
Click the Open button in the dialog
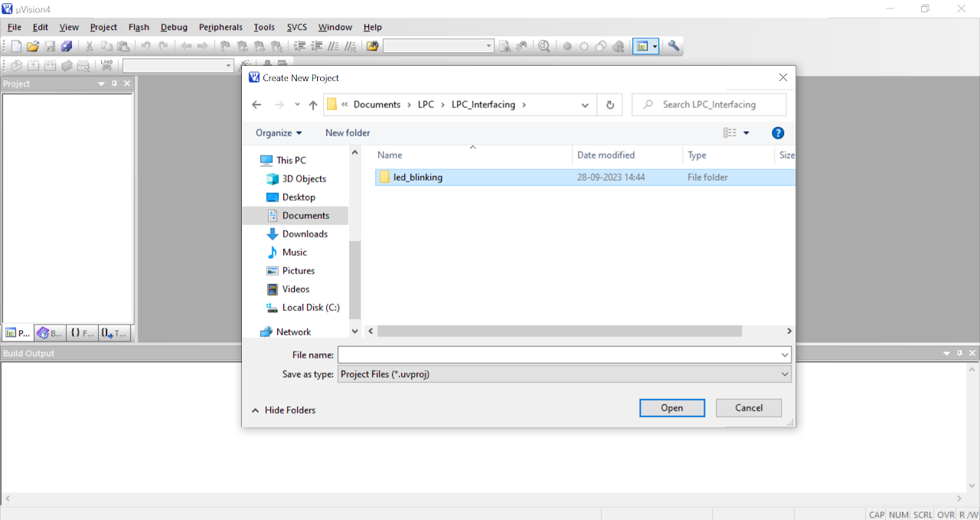pos(671,407)
